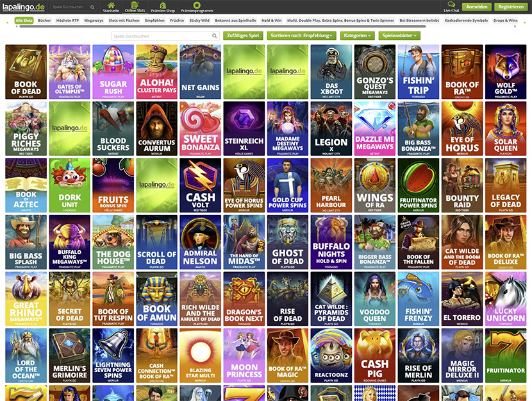Expand the Kategorien dropdown
This screenshot has height=401, width=532.
click(x=357, y=35)
